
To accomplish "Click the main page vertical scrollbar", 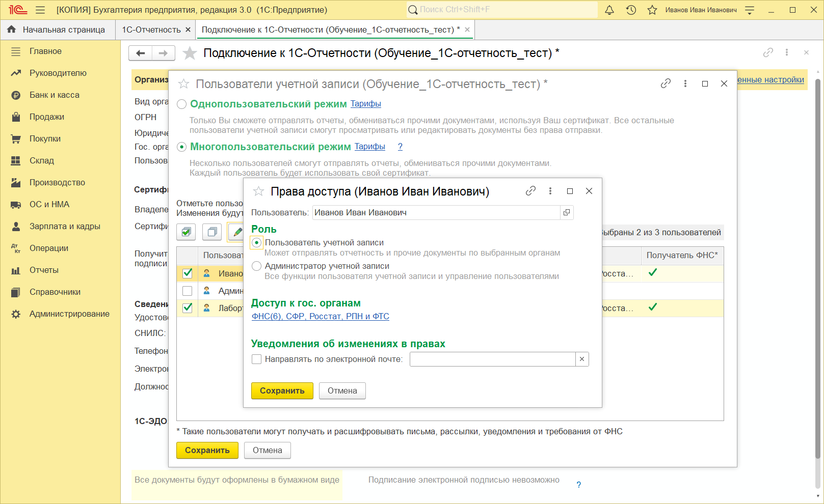I will [x=817, y=268].
